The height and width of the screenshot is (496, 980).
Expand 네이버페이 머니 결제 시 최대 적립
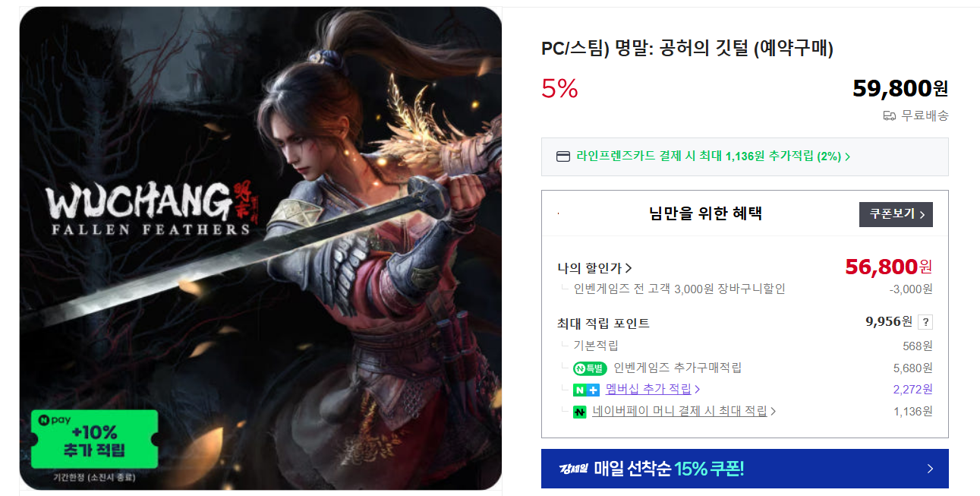[684, 412]
